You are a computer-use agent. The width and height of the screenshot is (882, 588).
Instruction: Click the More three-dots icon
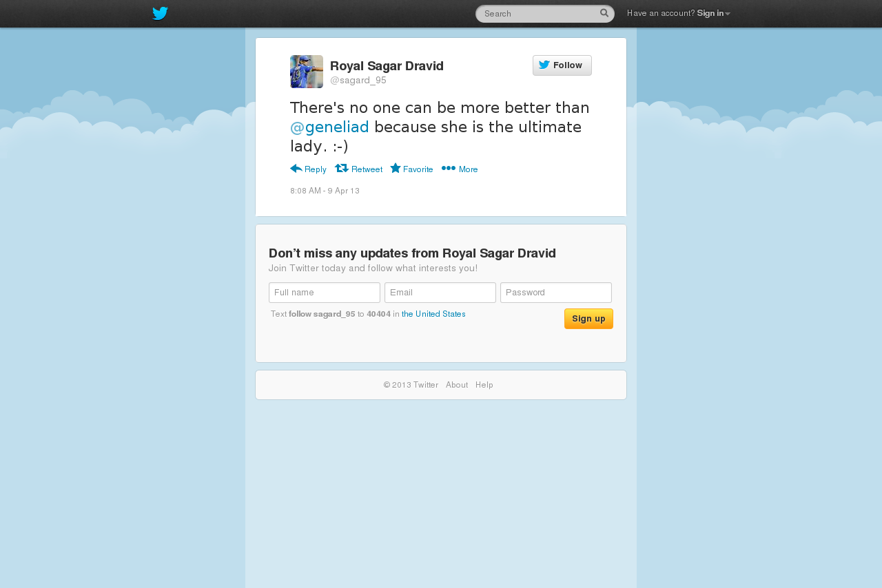point(449,168)
